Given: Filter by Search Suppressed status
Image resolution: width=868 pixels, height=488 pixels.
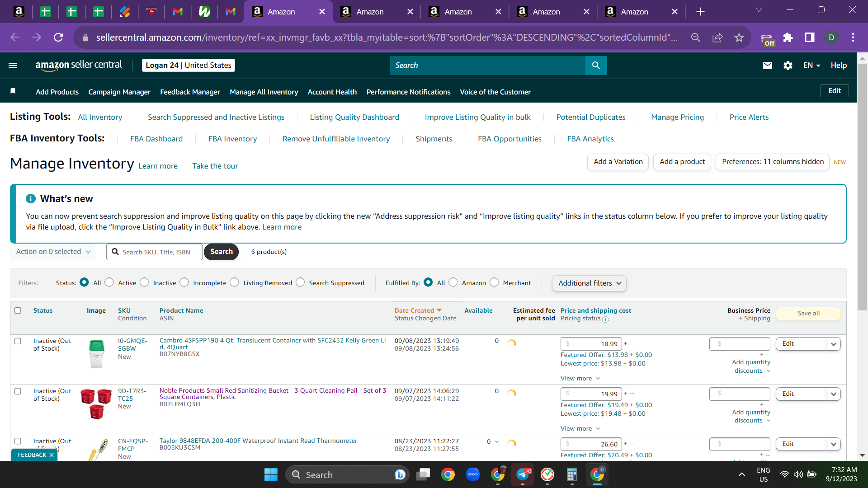Looking at the screenshot, I should point(300,282).
